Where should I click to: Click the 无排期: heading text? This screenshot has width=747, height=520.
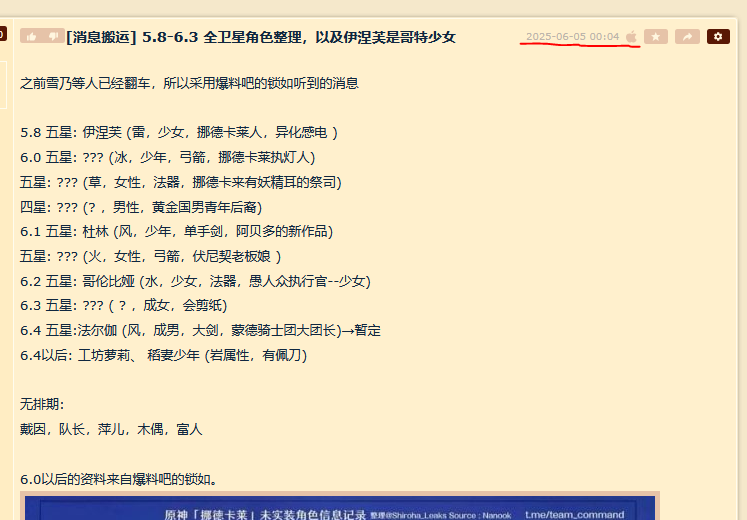click(x=42, y=404)
